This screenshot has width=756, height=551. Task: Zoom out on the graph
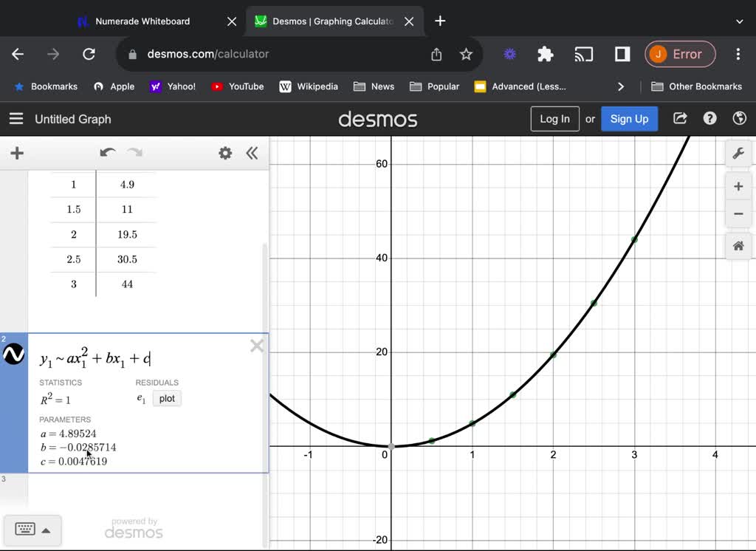pos(738,213)
